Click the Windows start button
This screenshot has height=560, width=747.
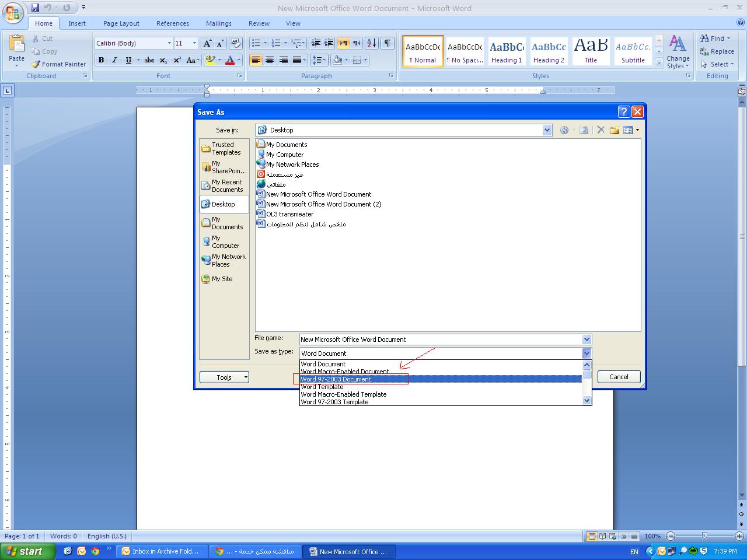28,551
